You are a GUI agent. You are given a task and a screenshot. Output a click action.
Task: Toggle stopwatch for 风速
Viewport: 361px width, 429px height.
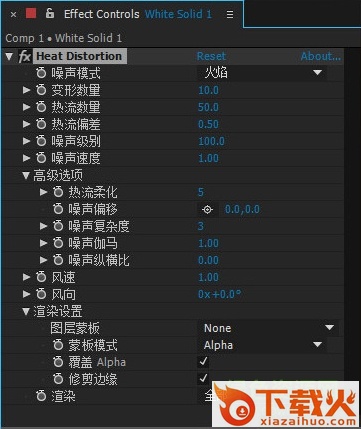(41, 277)
